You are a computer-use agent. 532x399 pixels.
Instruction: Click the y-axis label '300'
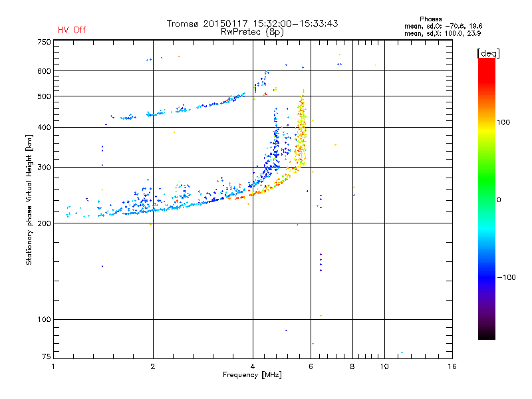(x=44, y=168)
